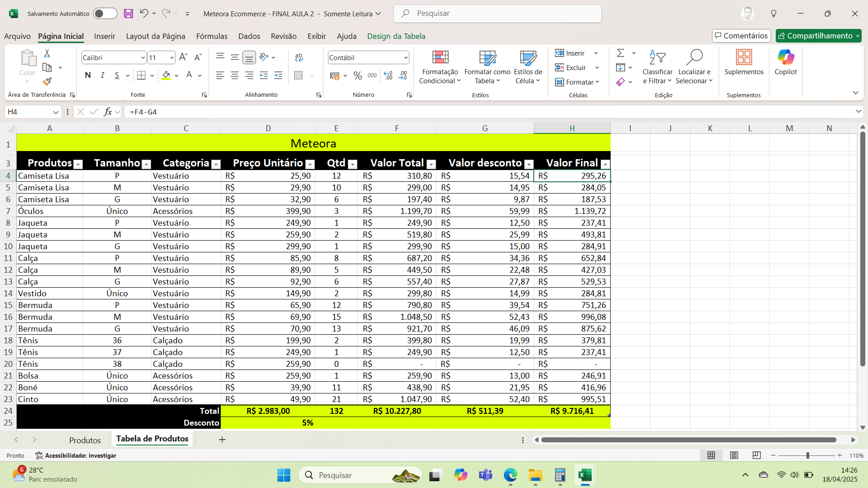Viewport: 868px width, 488px height.
Task: Toggle Underline (S) formatting
Action: 117,76
